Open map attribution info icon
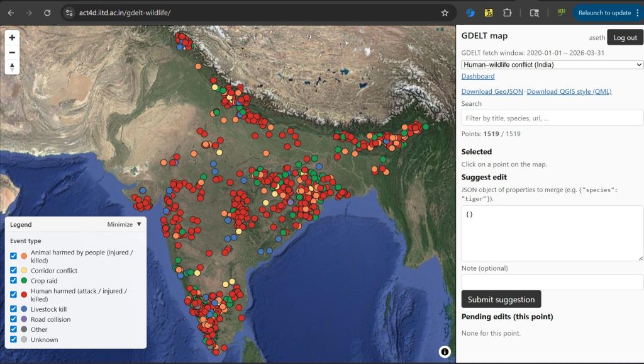644x364 pixels. click(x=445, y=352)
